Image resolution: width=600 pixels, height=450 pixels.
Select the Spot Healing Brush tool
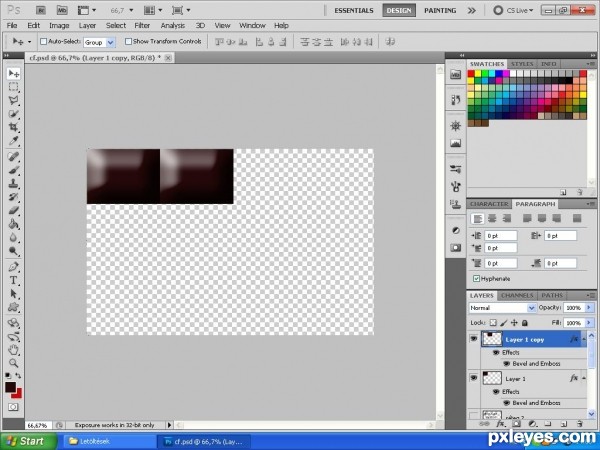[x=13, y=157]
